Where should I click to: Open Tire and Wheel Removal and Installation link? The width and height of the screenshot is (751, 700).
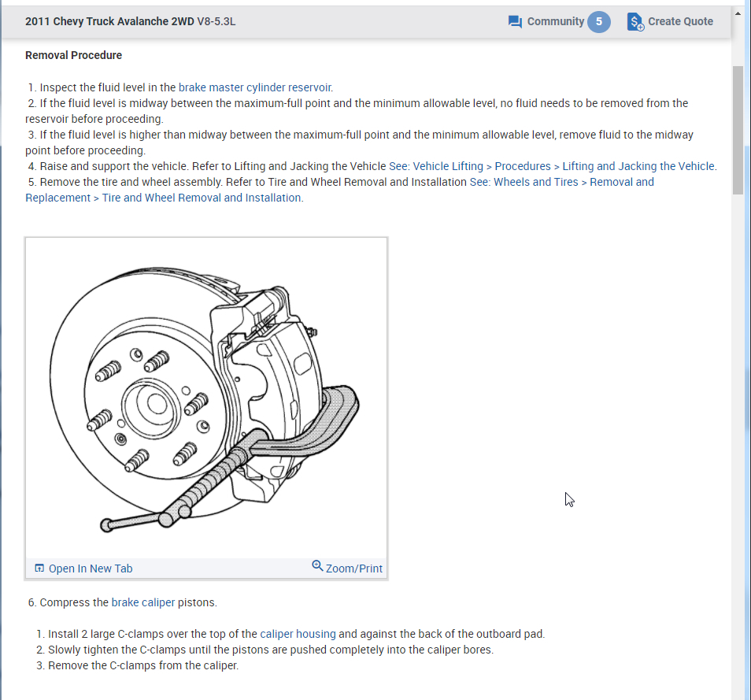click(x=202, y=198)
